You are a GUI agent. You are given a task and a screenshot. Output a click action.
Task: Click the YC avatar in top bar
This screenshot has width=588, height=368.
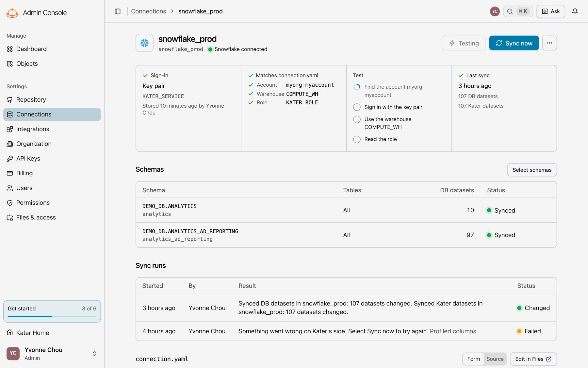pyautogui.click(x=495, y=11)
